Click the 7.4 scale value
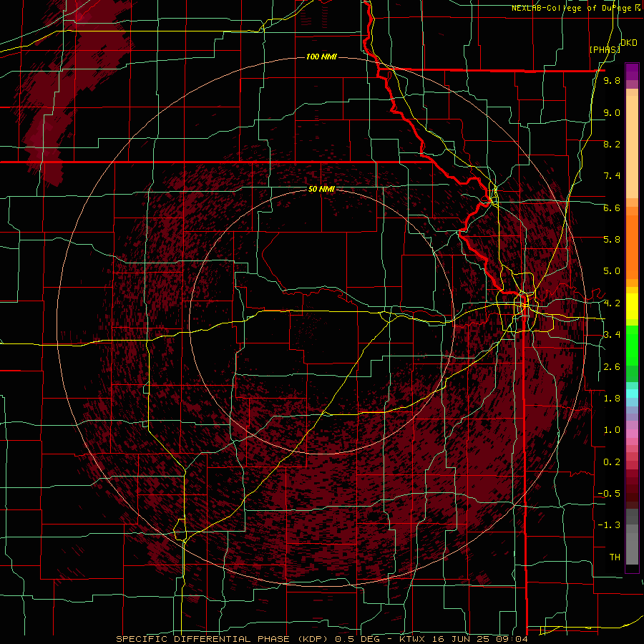644x644 pixels. coord(612,176)
